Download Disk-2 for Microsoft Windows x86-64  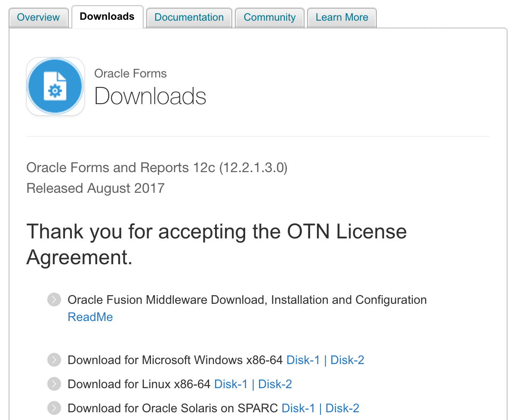click(x=347, y=360)
